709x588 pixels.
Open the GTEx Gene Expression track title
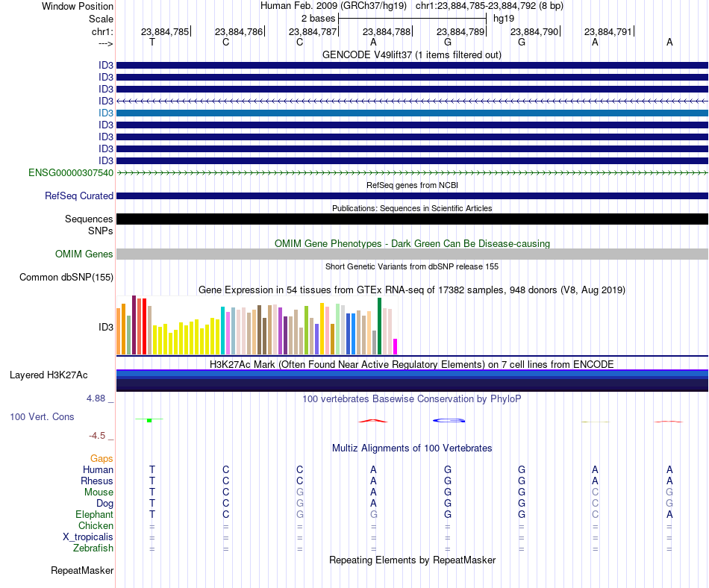pyautogui.click(x=412, y=290)
